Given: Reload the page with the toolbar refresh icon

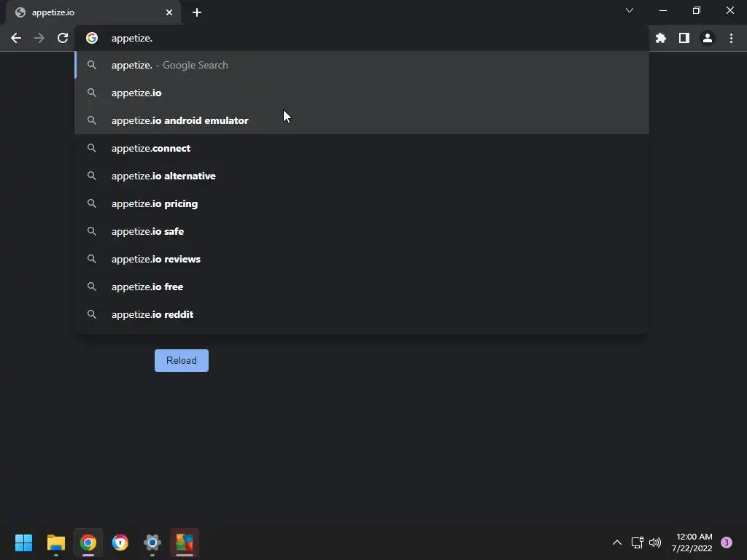Looking at the screenshot, I should (63, 38).
